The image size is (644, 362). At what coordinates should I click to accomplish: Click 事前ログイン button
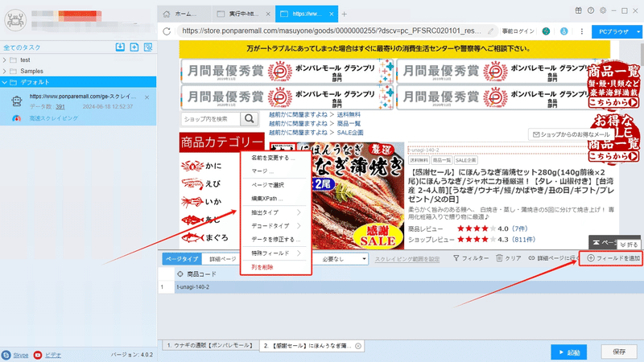coord(518,31)
